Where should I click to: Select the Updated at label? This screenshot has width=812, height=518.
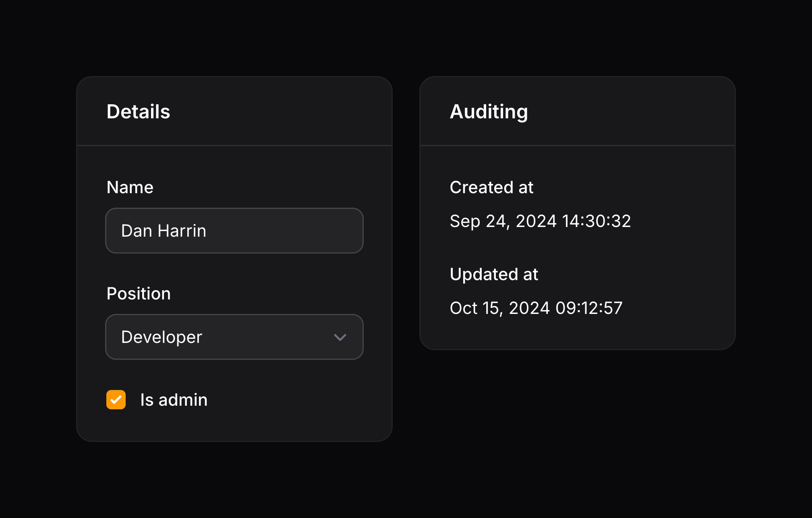[494, 274]
